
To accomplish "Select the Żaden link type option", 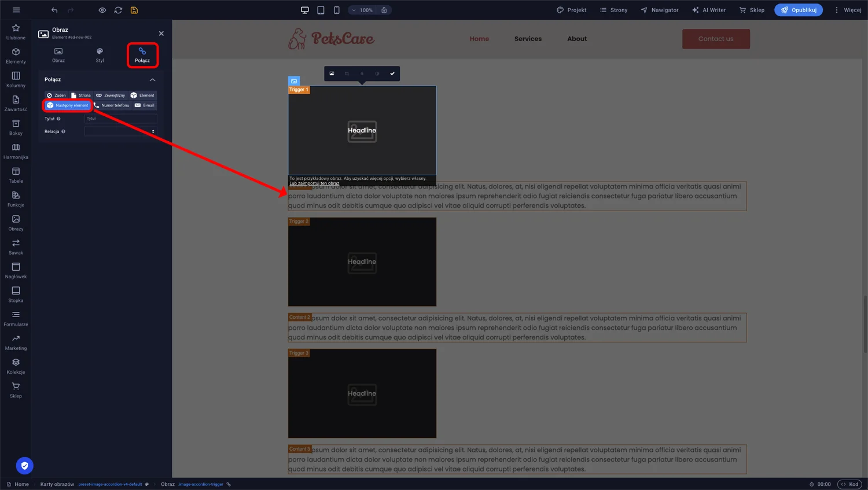I will (56, 95).
